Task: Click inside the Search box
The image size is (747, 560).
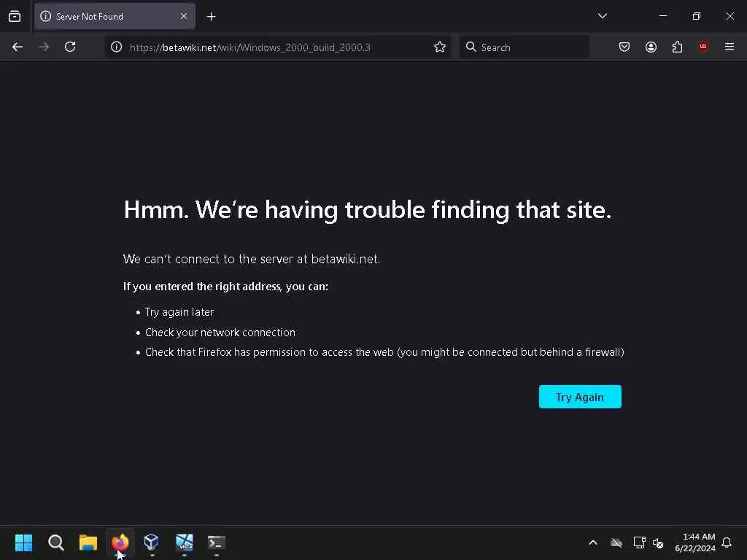Action: pyautogui.click(x=524, y=47)
